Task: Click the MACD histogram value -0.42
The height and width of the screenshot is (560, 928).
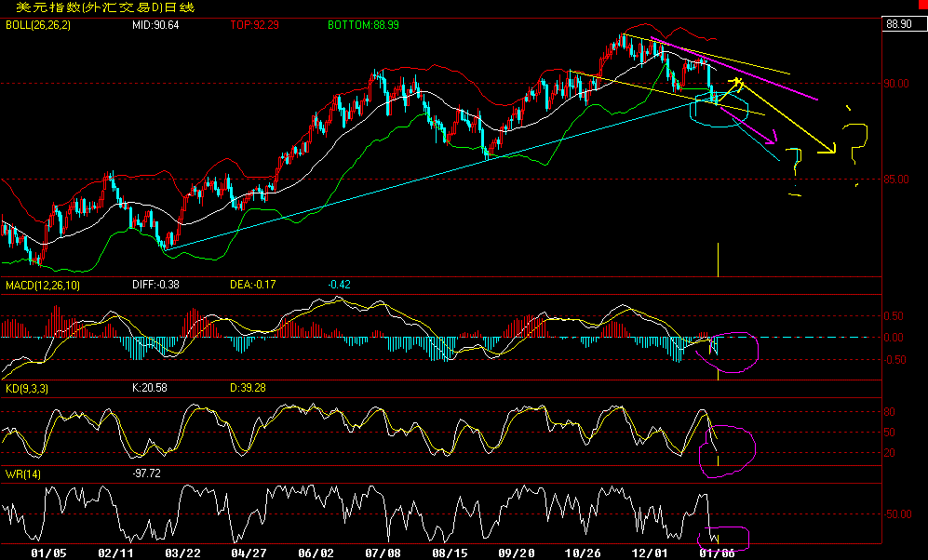Action: (x=339, y=285)
